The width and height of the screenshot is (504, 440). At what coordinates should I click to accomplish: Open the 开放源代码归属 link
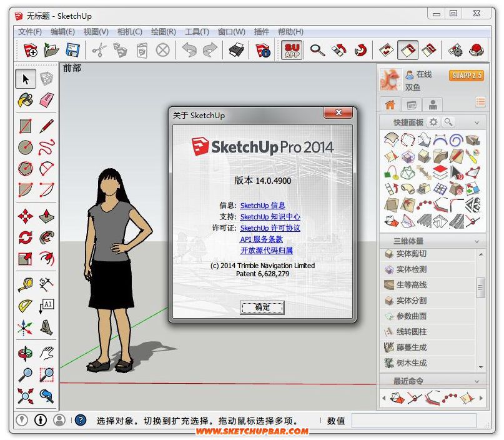[x=267, y=251]
